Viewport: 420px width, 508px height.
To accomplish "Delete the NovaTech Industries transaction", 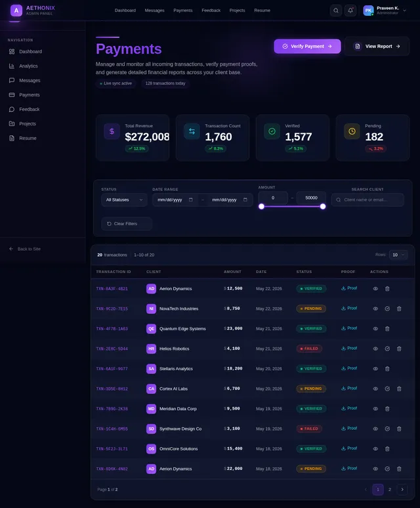I will point(399,308).
